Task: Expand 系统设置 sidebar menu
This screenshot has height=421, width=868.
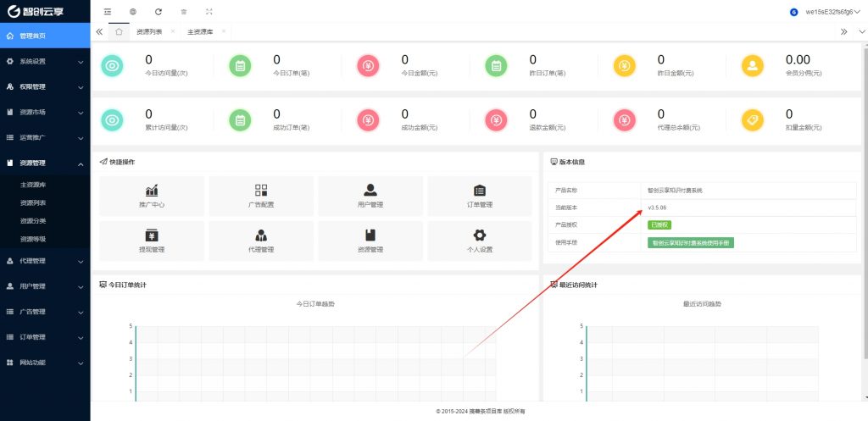Action: (45, 61)
